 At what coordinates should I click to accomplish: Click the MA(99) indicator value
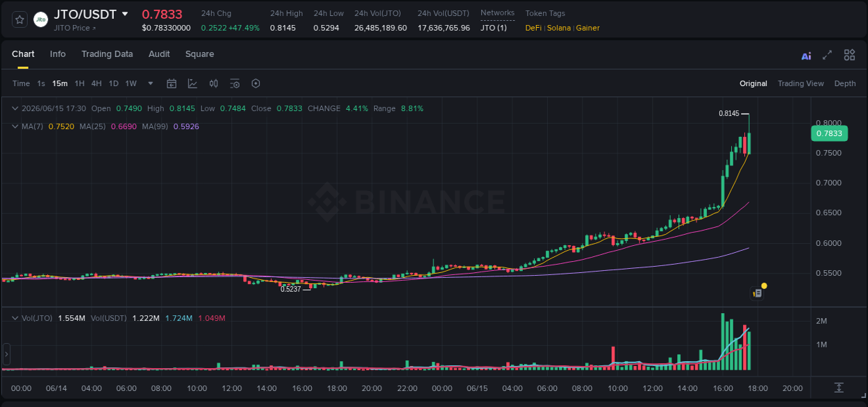coord(186,126)
